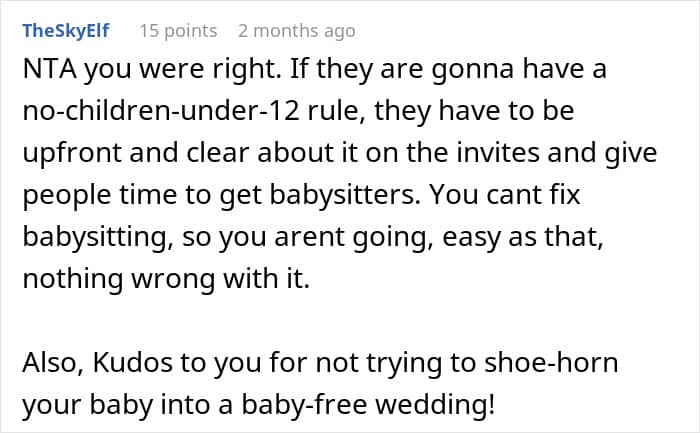Click the 'no-children-under-12' phrase
Image resolution: width=700 pixels, height=433 pixels.
tap(161, 111)
